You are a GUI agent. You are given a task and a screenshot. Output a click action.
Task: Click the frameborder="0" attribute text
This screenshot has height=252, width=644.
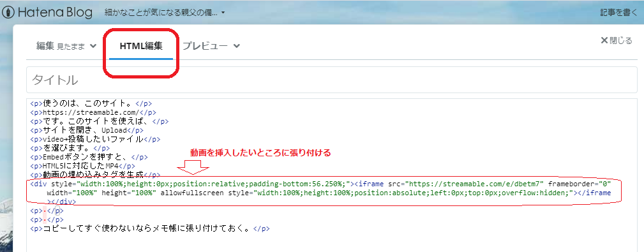[x=580, y=183]
